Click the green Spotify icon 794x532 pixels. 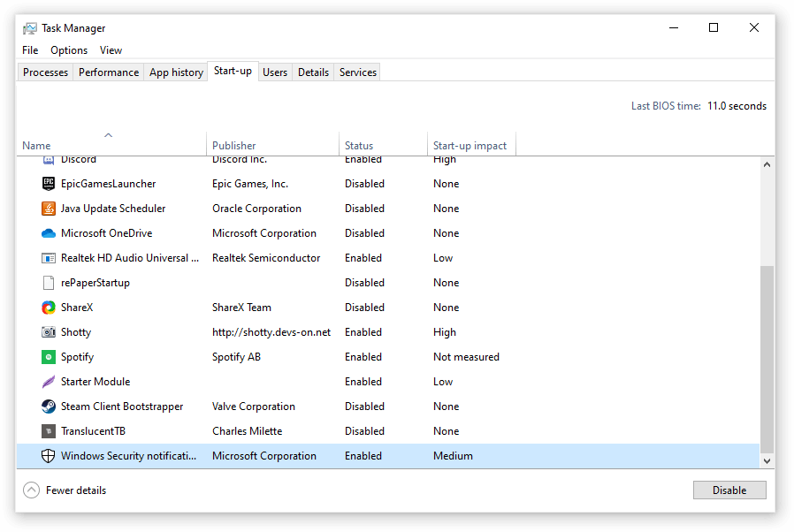(x=48, y=357)
